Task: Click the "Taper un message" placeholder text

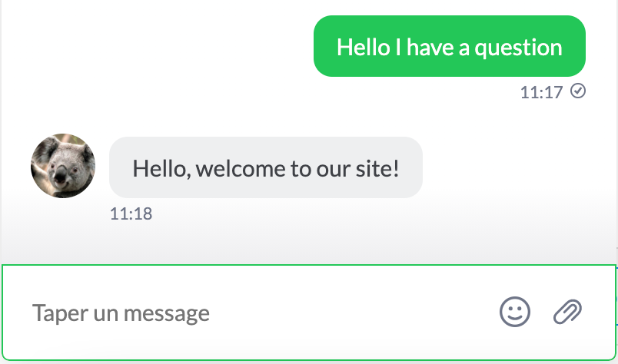Action: [121, 313]
